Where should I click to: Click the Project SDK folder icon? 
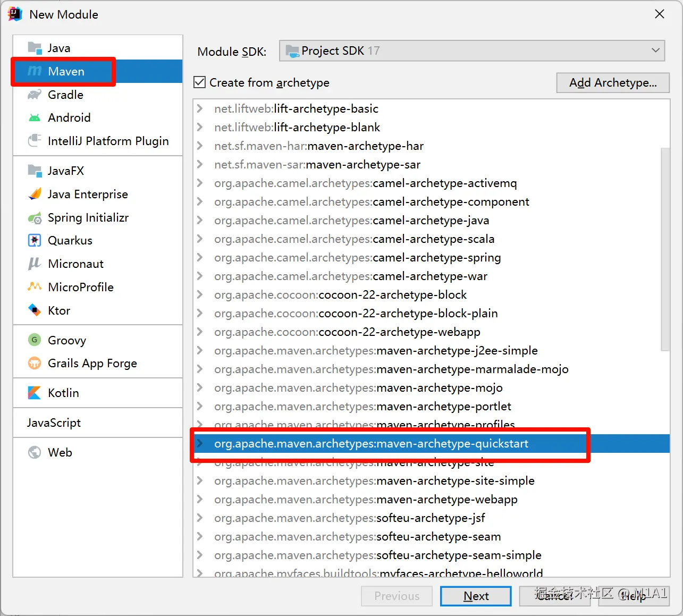tap(292, 51)
